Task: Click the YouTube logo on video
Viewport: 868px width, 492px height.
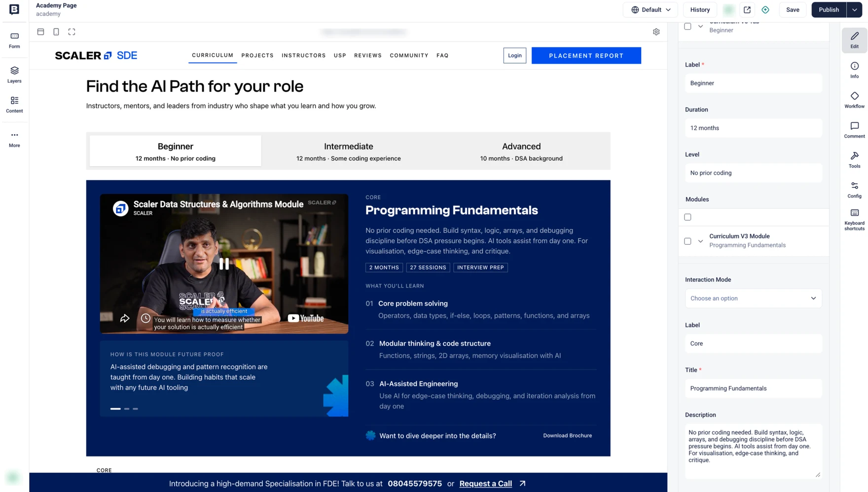Action: 306,318
